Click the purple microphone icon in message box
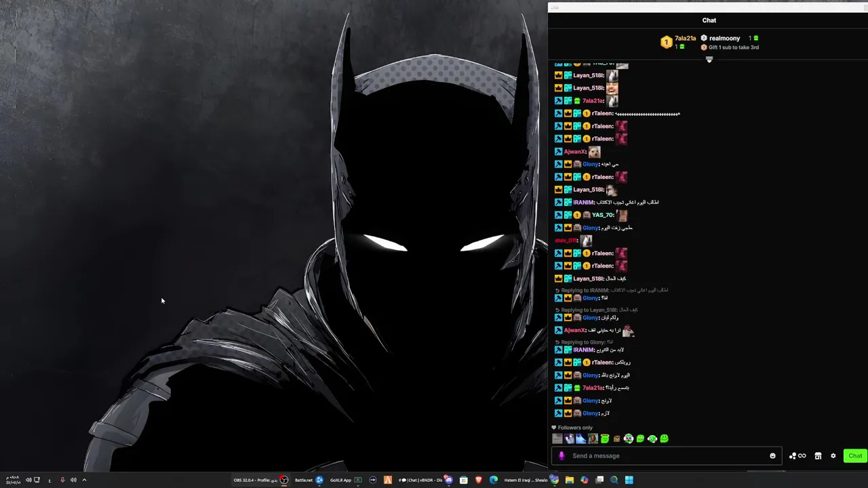 (561, 455)
